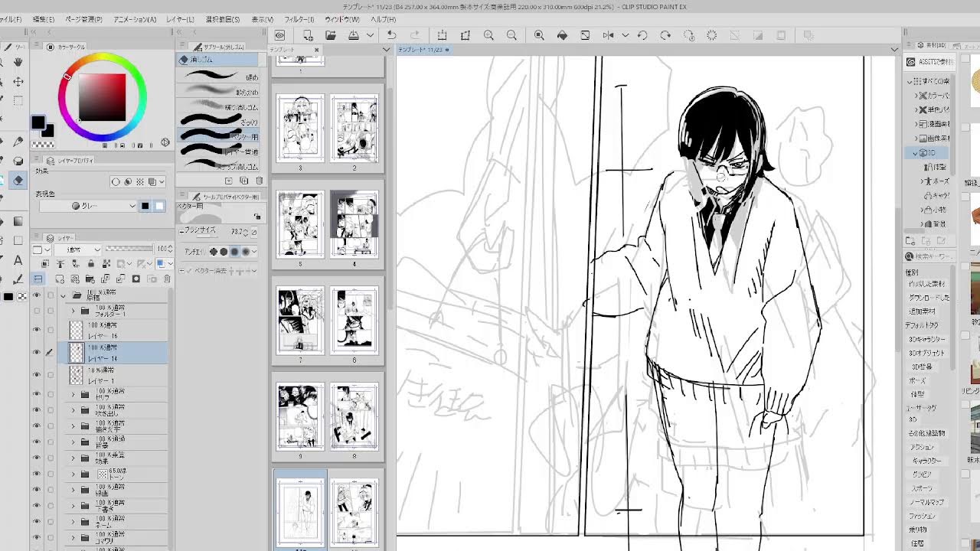Click the Duplicate sub tool icon
This screenshot has width=980, height=551.
pyautogui.click(x=243, y=181)
